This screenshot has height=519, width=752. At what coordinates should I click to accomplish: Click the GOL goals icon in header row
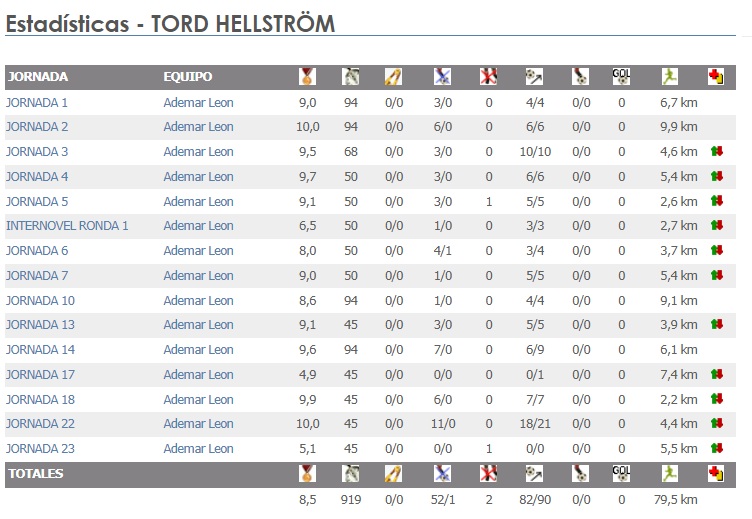pyautogui.click(x=621, y=76)
